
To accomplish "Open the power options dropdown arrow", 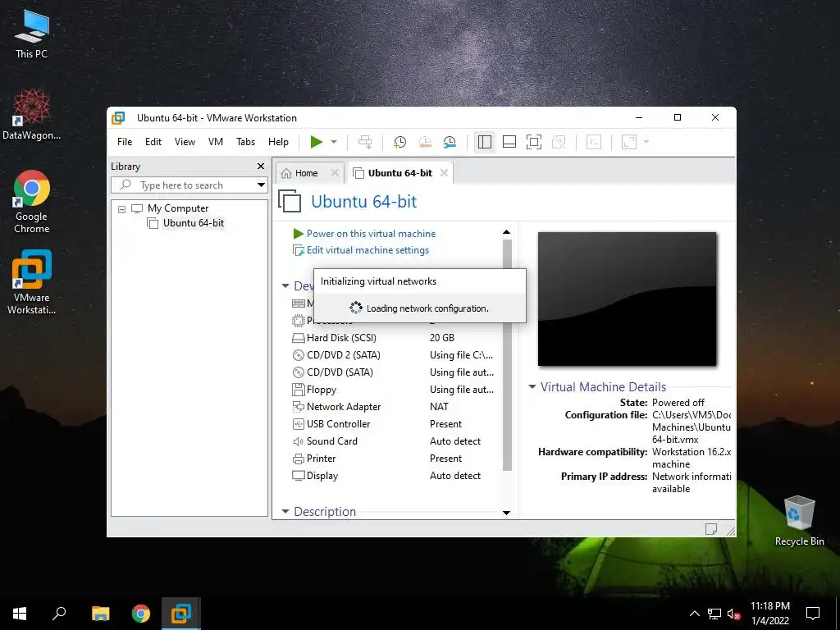I will [334, 142].
